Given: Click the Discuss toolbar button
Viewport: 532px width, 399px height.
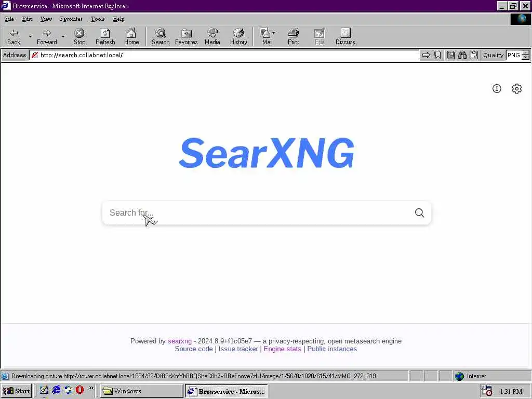Looking at the screenshot, I should [x=345, y=37].
